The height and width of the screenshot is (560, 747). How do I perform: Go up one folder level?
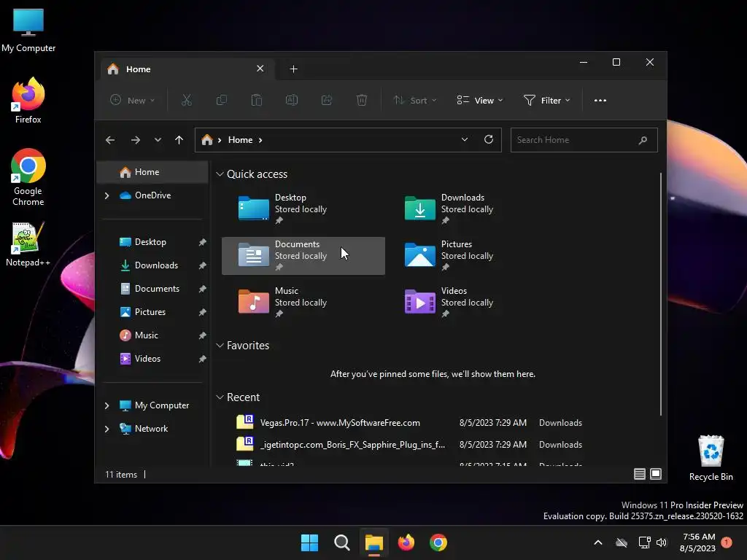coord(179,140)
